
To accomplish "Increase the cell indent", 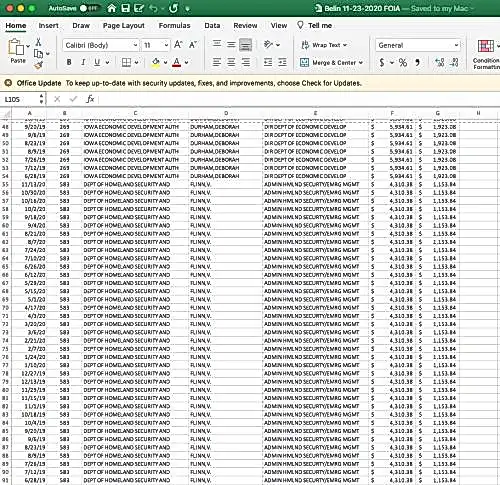I will pyautogui.click(x=282, y=62).
